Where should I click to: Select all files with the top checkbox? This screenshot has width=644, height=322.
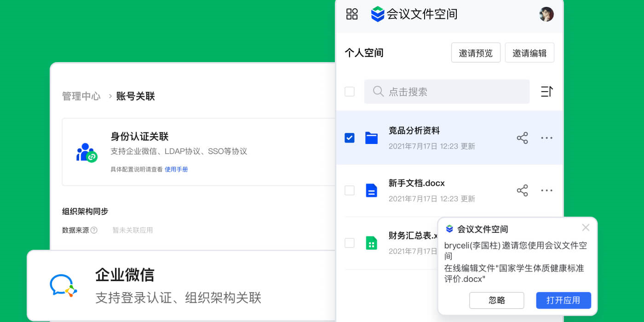350,92
